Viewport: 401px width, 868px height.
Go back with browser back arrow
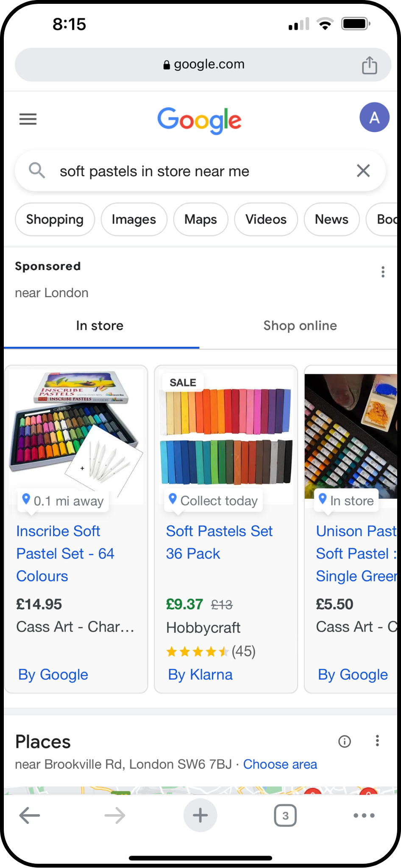click(x=30, y=815)
